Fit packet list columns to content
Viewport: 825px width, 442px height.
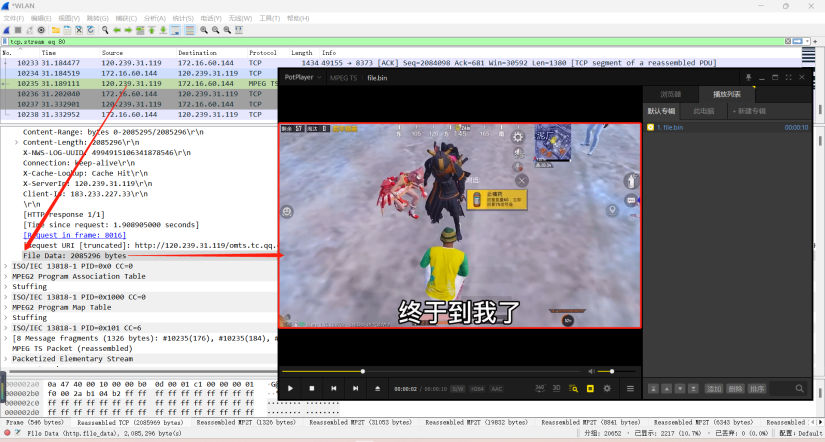pyautogui.click(x=239, y=30)
